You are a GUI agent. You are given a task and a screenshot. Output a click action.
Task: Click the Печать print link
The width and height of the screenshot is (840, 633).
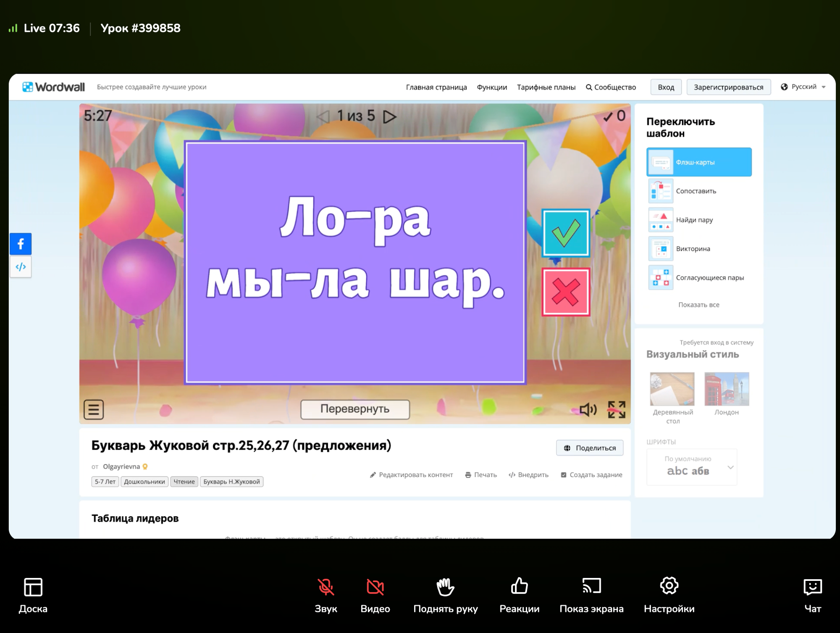[x=481, y=475]
